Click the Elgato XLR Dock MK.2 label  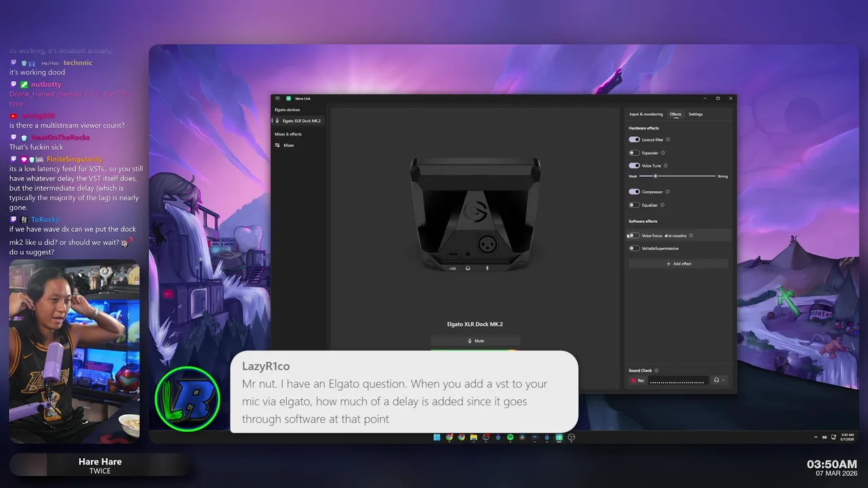point(475,324)
